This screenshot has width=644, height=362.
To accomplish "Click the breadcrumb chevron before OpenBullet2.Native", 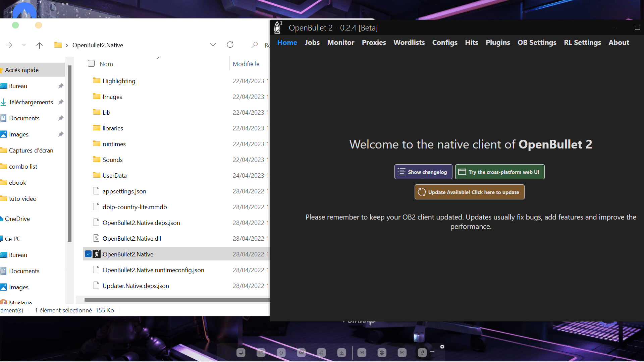I will coord(67,45).
